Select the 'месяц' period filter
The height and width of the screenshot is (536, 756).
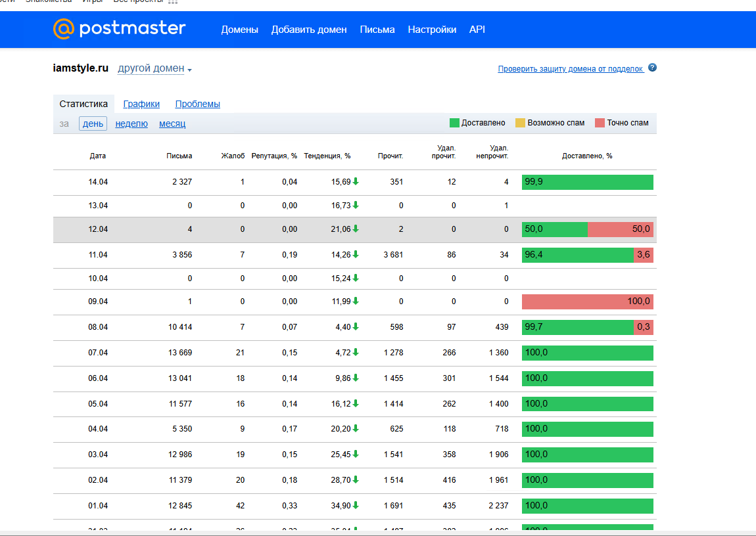coord(172,123)
